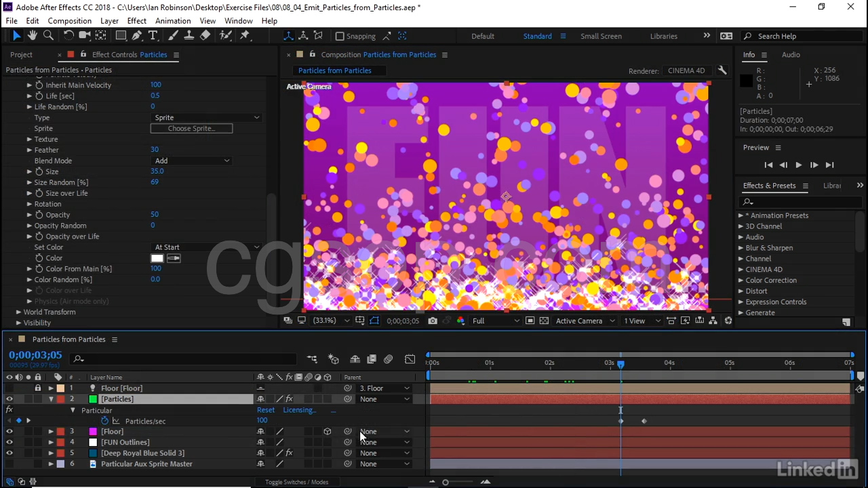
Task: Select the Pen tool
Action: coord(137,36)
